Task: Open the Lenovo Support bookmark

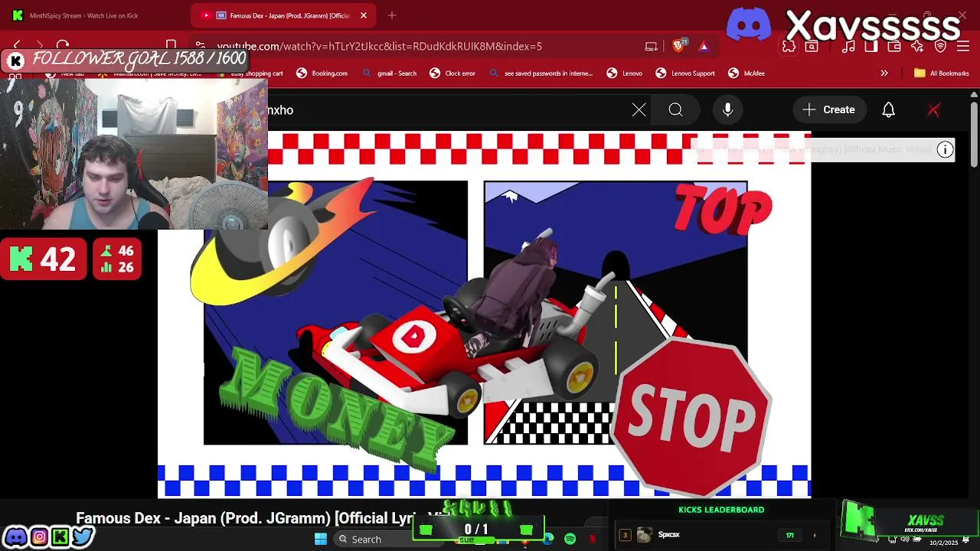Action: pos(685,73)
